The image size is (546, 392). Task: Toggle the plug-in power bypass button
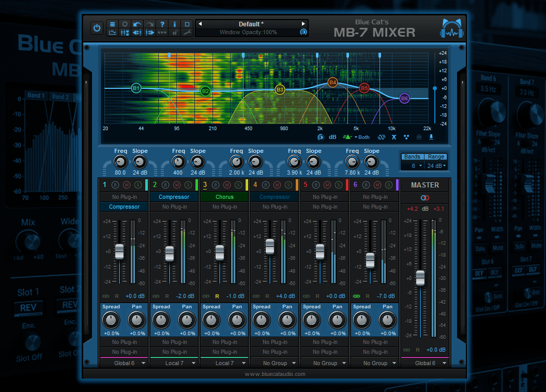97,28
